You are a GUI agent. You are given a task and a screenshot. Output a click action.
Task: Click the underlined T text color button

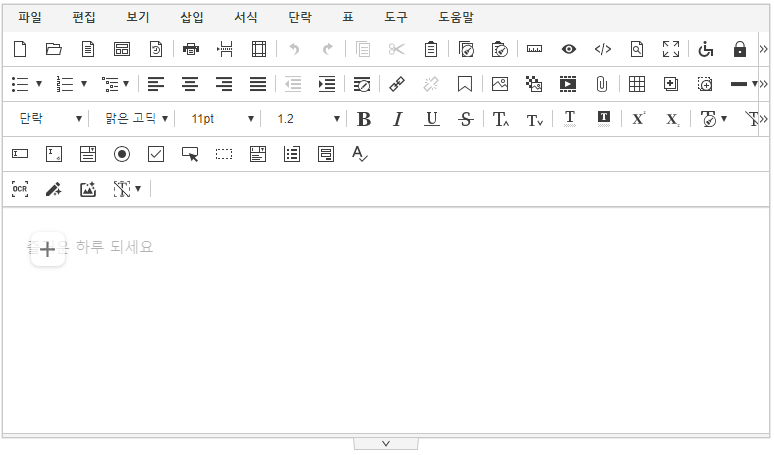[x=569, y=119]
